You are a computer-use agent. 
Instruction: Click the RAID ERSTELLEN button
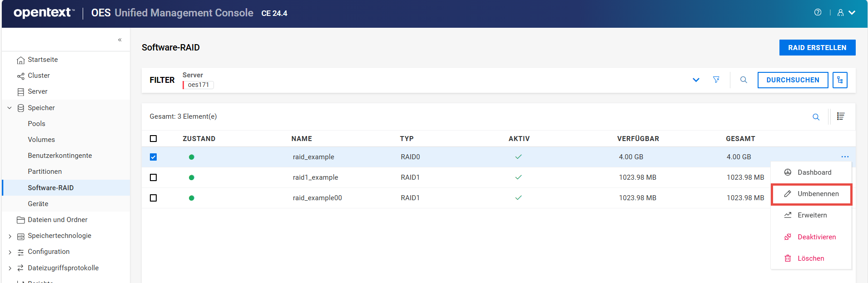[x=817, y=48]
